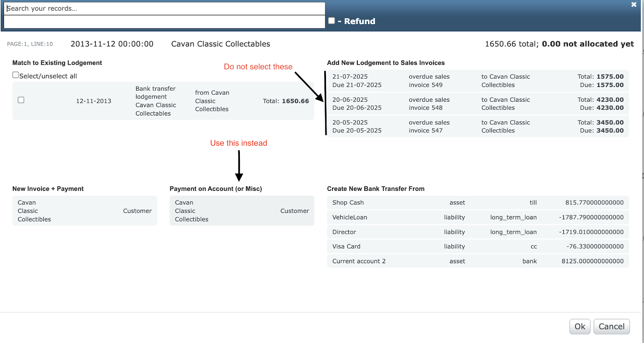644x343 pixels.
Task: Select the Current account 2 bank row
Action: click(x=477, y=261)
